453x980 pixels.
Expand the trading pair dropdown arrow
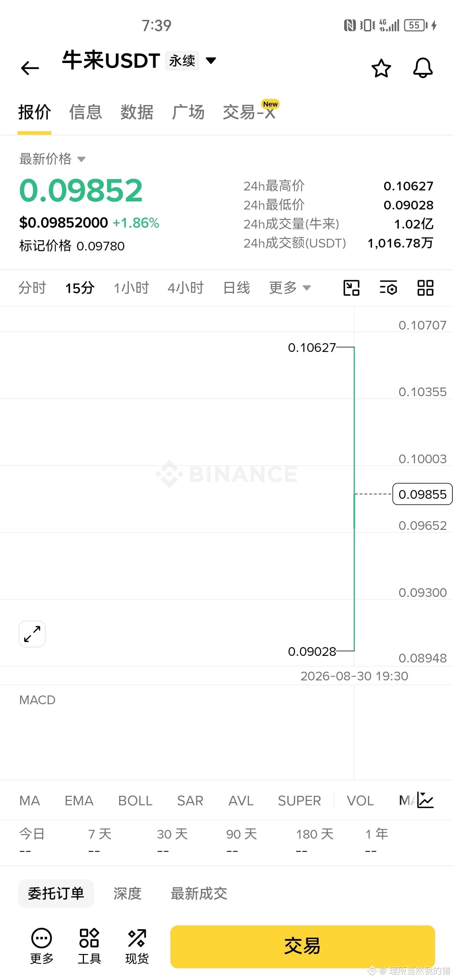pos(210,60)
